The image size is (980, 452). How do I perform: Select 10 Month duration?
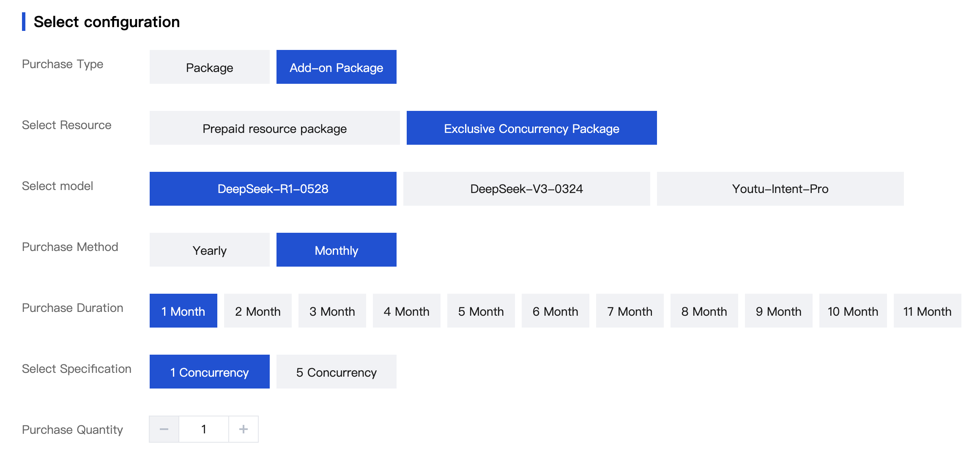click(853, 311)
